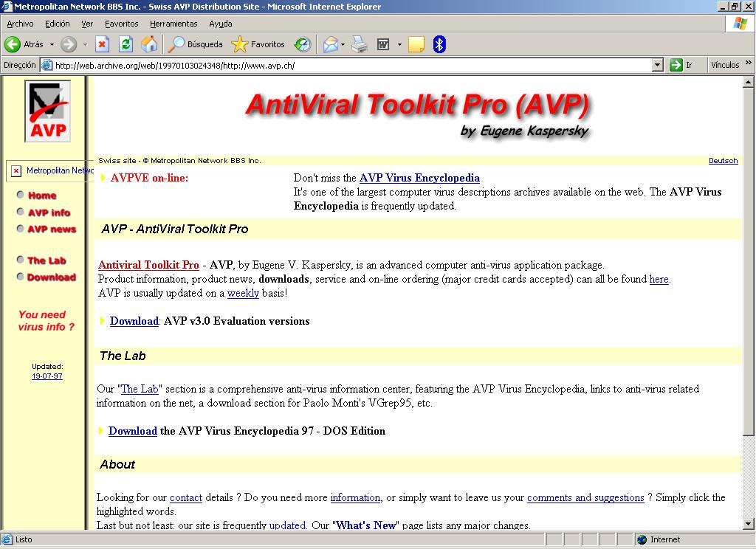Image resolution: width=756 pixels, height=549 pixels.
Task: Open "The Lab" link in paragraph
Action: [140, 389]
